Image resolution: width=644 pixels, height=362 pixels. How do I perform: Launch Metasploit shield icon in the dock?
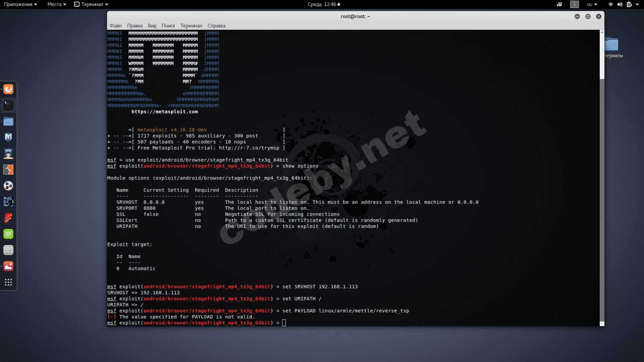tap(8, 137)
